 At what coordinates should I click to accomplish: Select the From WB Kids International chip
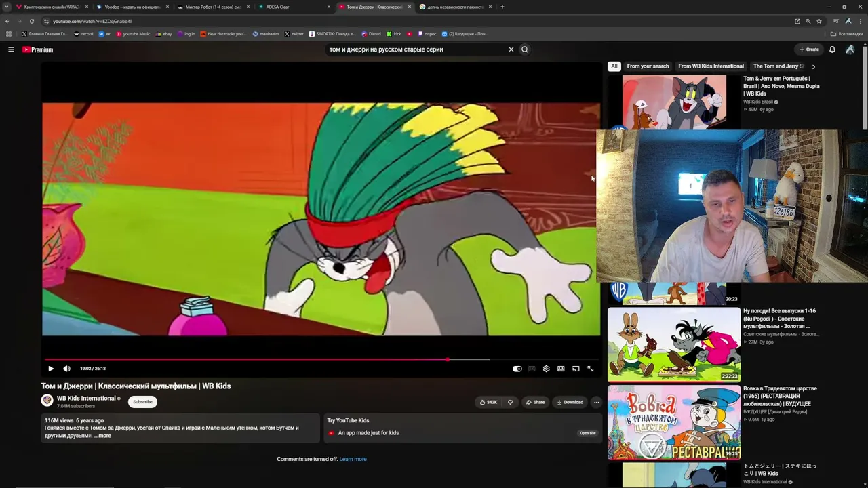click(x=711, y=66)
